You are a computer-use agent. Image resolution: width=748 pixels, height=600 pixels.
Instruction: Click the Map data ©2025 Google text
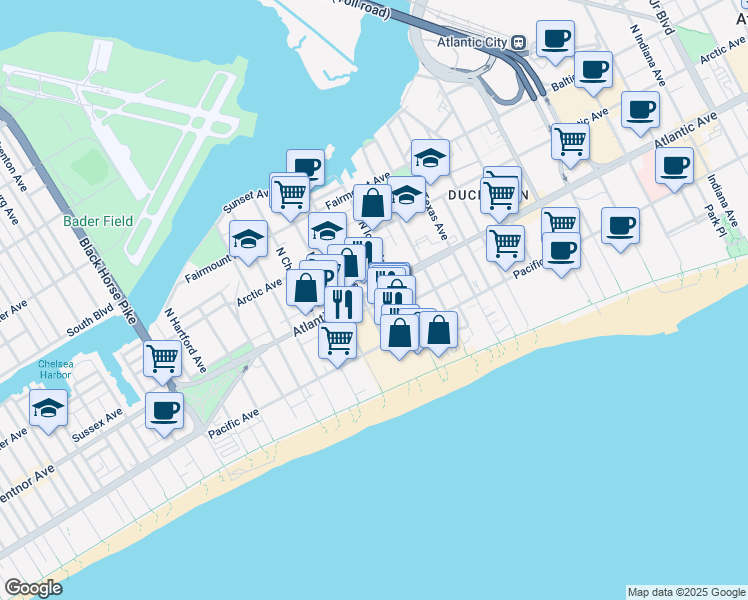[x=686, y=592]
